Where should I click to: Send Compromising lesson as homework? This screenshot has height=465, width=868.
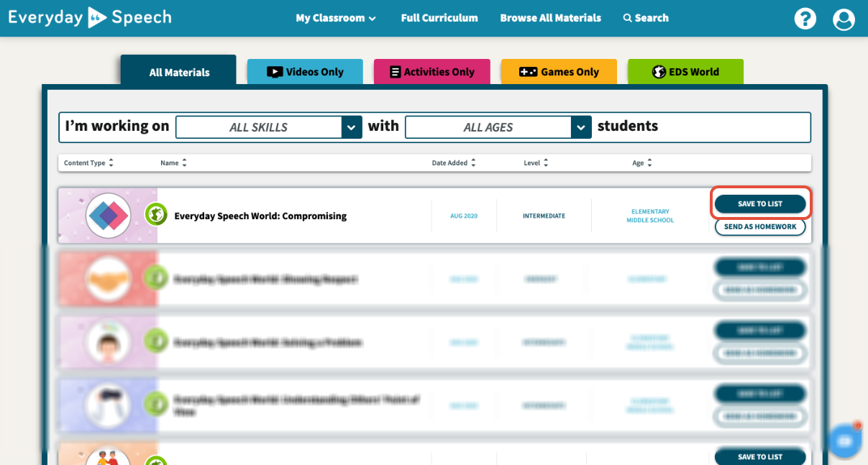(760, 226)
